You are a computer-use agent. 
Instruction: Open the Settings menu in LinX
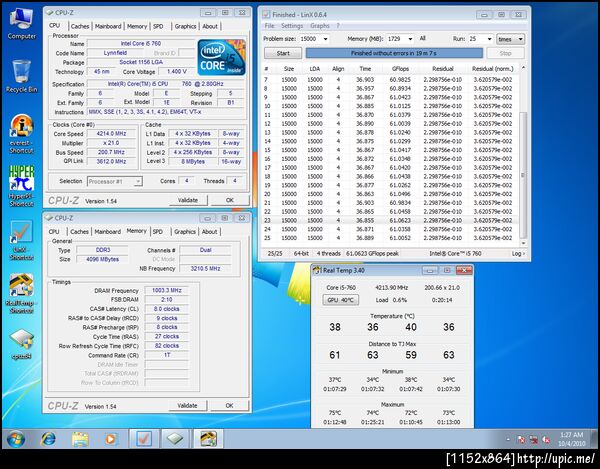click(x=292, y=26)
